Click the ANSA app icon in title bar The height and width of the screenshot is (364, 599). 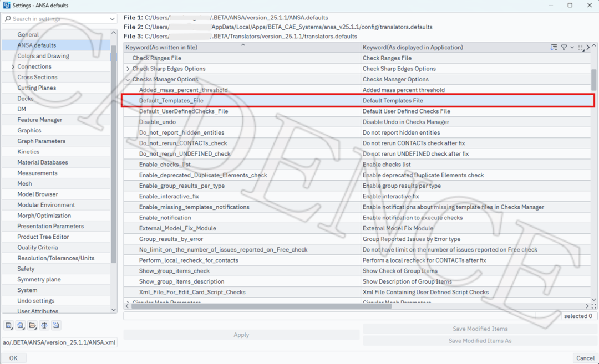(7, 6)
